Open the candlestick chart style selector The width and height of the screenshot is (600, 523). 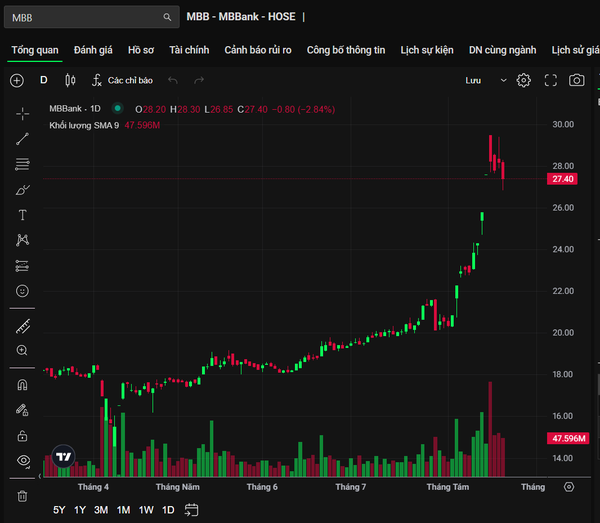click(70, 80)
